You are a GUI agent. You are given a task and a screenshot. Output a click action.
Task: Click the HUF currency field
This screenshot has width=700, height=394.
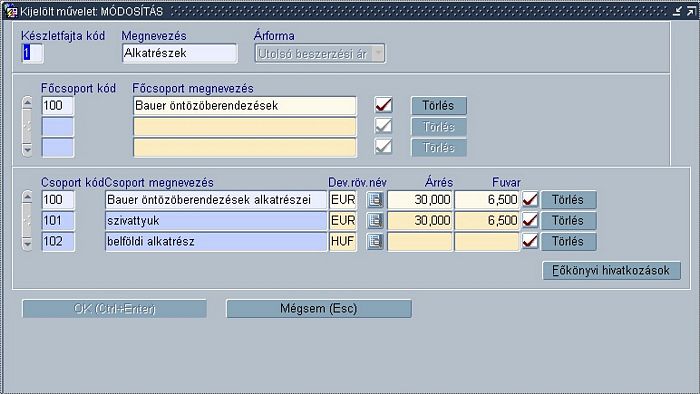coord(343,241)
